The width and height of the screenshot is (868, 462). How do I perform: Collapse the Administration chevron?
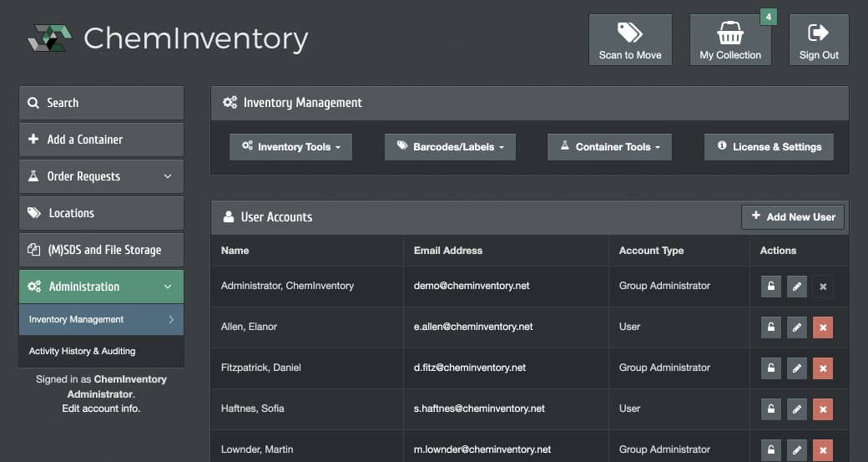tap(168, 287)
